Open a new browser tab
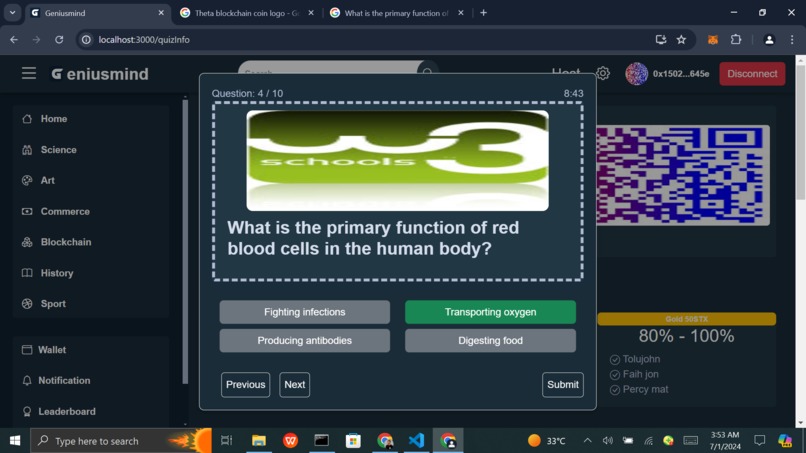This screenshot has width=806, height=453. point(483,13)
